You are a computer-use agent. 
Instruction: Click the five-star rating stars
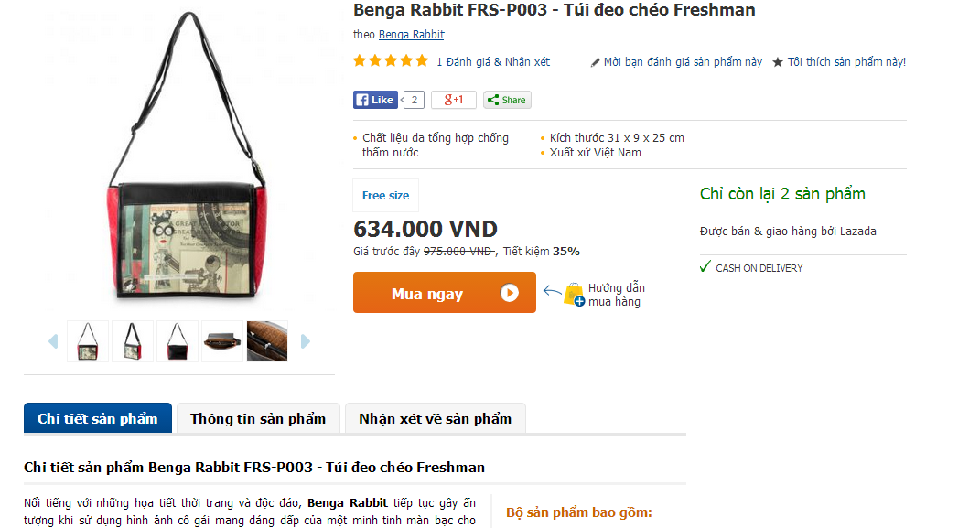[x=391, y=61]
